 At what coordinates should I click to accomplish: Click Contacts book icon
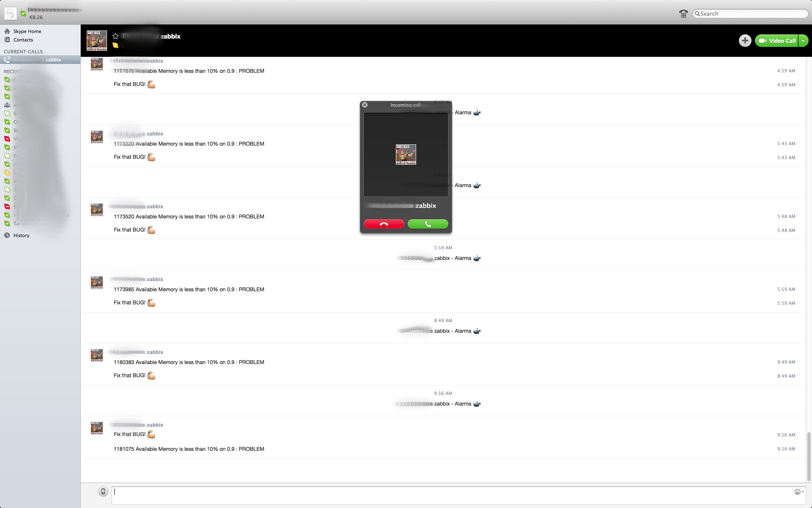pos(7,40)
